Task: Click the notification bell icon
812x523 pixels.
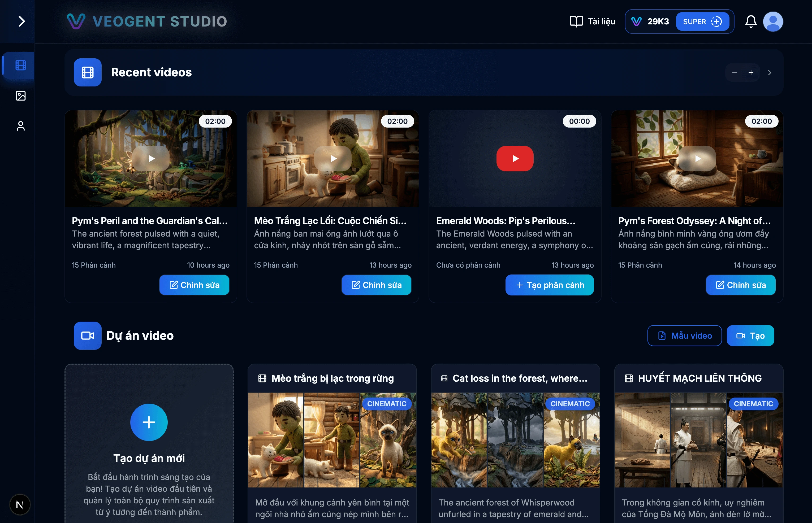Action: pyautogui.click(x=751, y=21)
